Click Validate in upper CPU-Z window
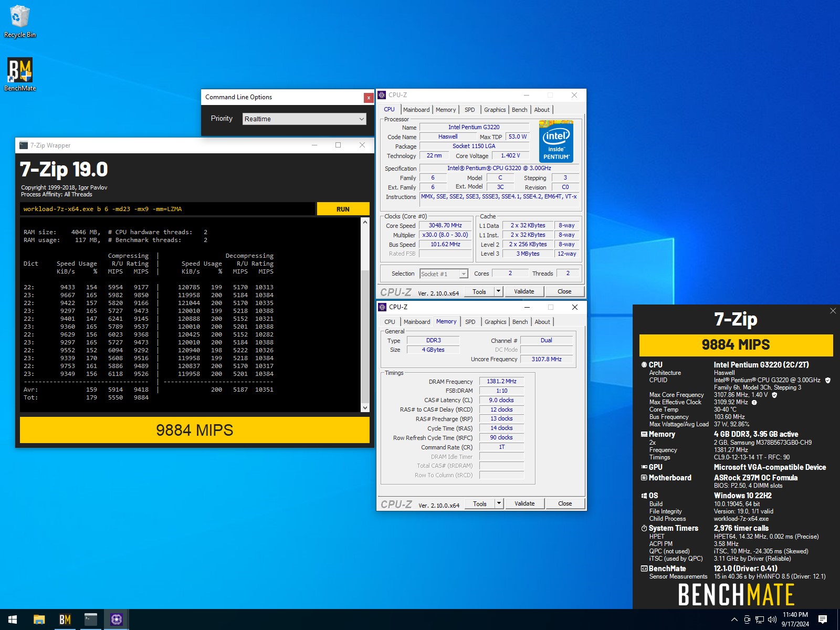Image resolution: width=840 pixels, height=630 pixels. [x=524, y=291]
